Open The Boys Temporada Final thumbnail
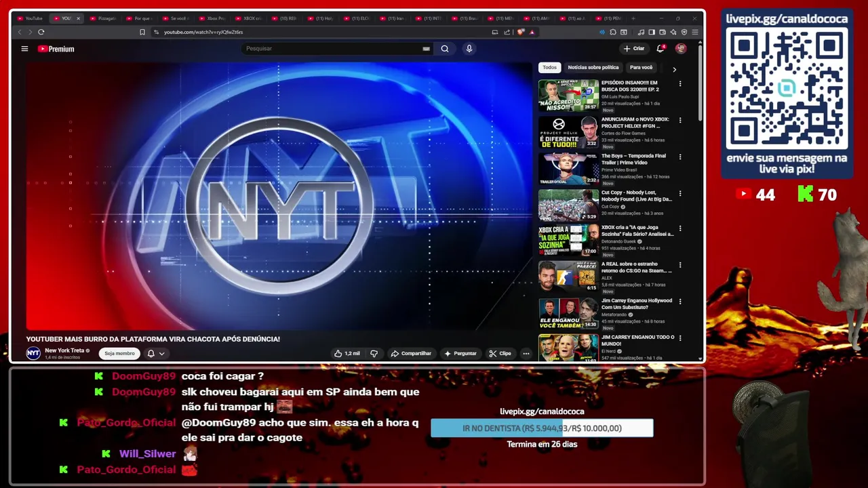 tap(568, 169)
